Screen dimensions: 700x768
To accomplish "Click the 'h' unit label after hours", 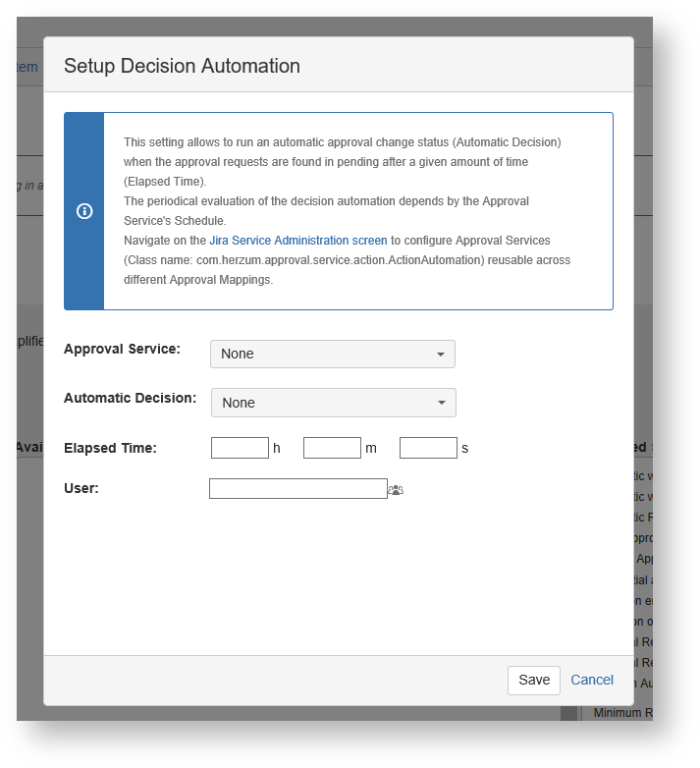I will tap(277, 448).
